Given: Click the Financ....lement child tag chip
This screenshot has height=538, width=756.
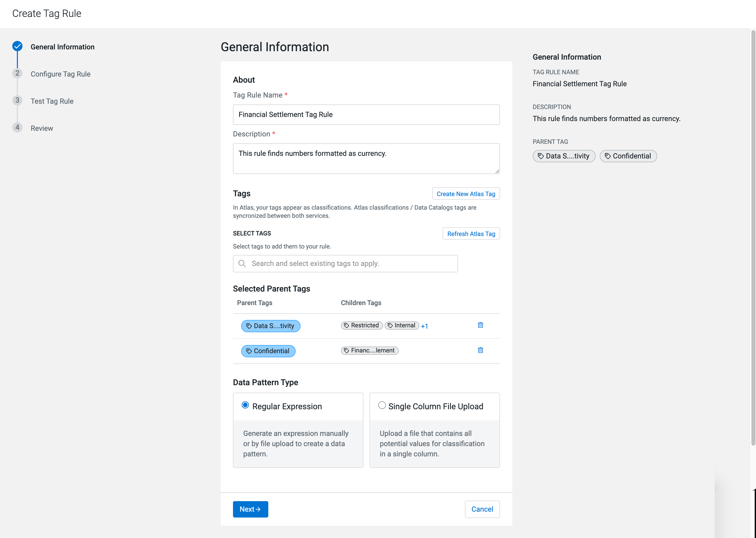Looking at the screenshot, I should pyautogui.click(x=369, y=351).
